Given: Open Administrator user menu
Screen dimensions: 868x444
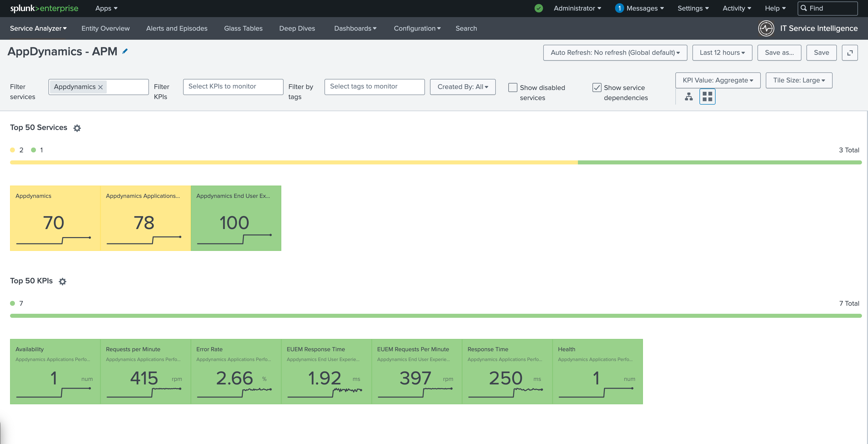Looking at the screenshot, I should tap(577, 9).
